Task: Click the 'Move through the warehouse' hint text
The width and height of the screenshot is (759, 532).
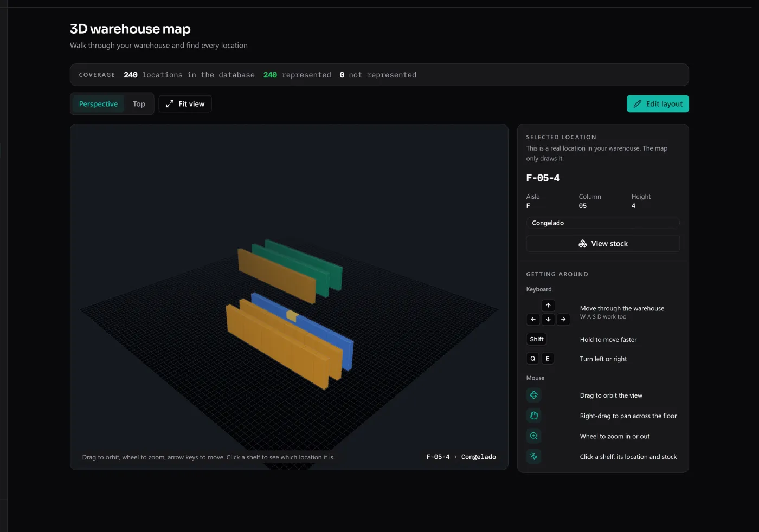Action: pos(622,308)
